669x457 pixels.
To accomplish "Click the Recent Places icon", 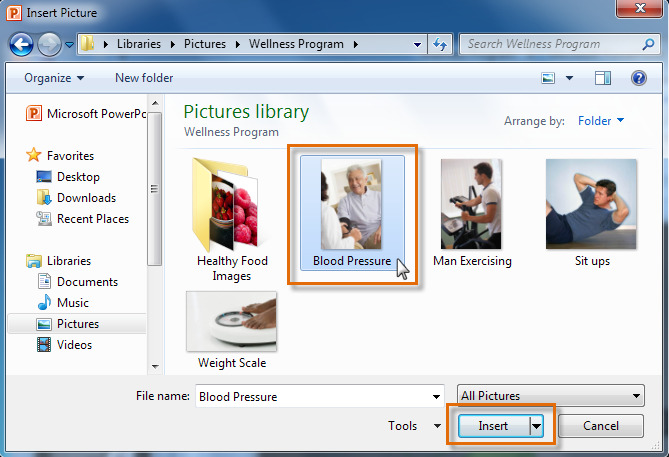I will coord(44,218).
